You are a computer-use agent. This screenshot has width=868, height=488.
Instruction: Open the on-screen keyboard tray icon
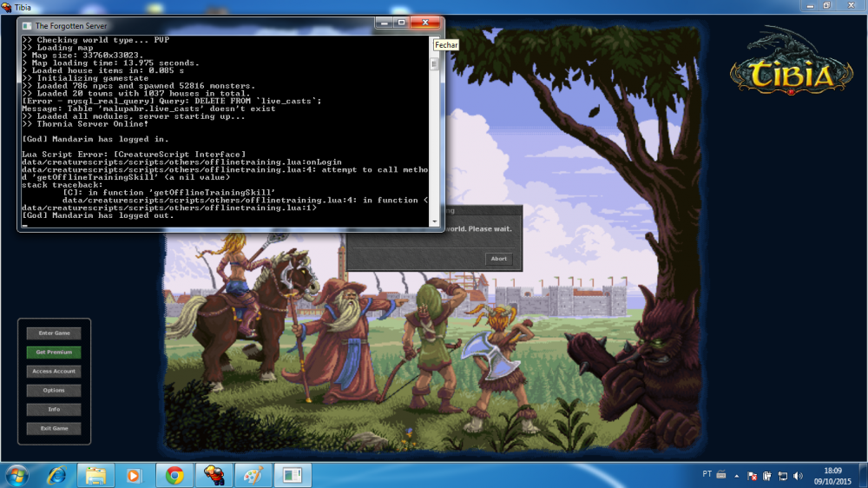point(721,475)
